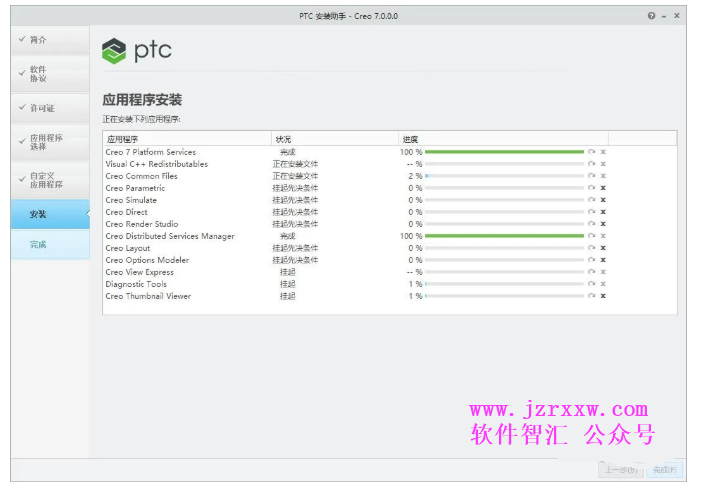Select the Creo Parametric row name

pos(135,188)
